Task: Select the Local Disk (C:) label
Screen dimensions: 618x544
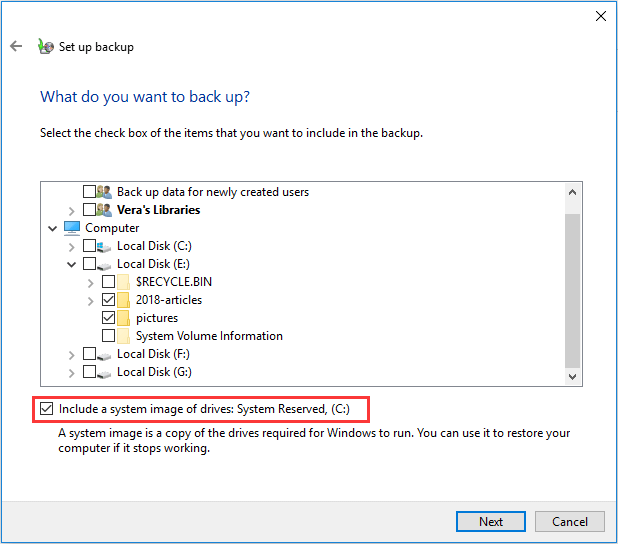Action: [154, 246]
